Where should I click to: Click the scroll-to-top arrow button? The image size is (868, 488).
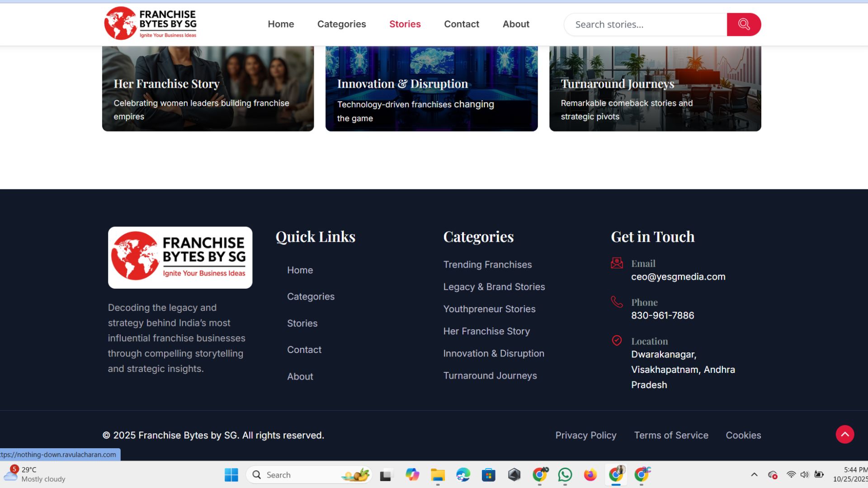click(844, 435)
